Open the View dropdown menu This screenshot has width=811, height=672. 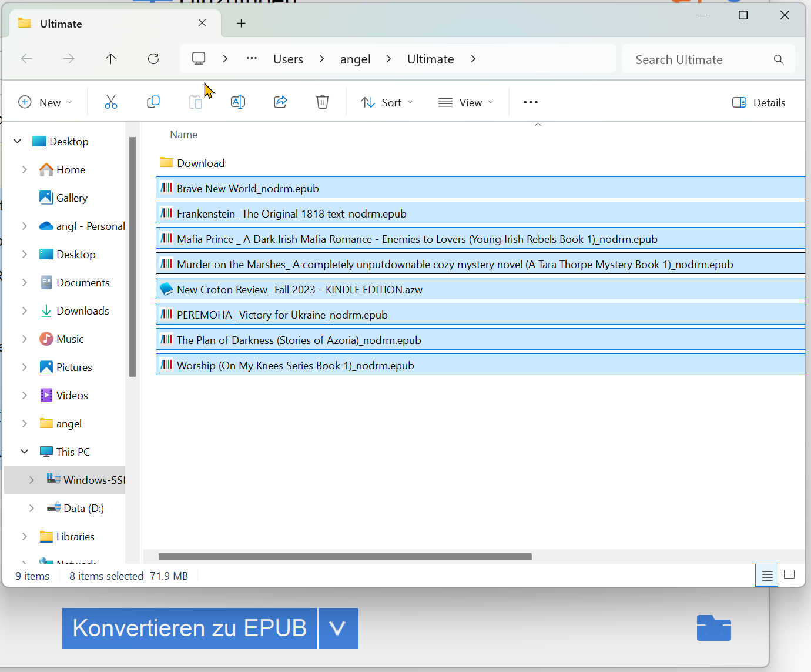pos(466,102)
